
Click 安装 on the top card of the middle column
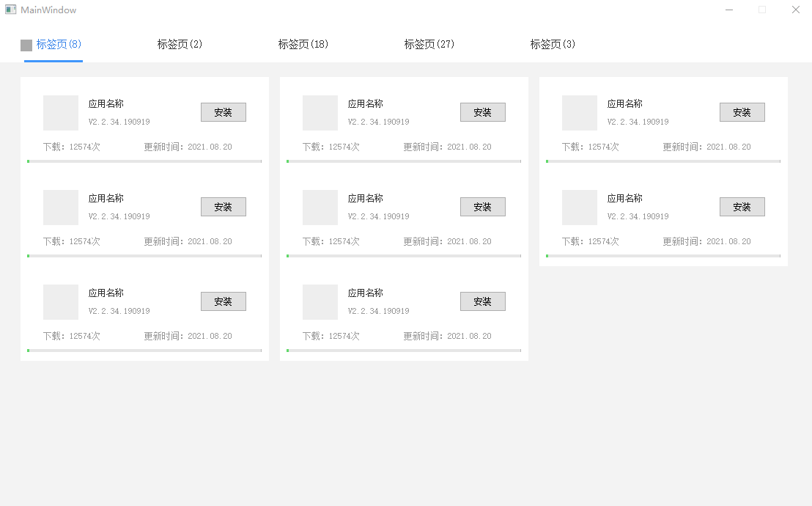[x=482, y=112]
